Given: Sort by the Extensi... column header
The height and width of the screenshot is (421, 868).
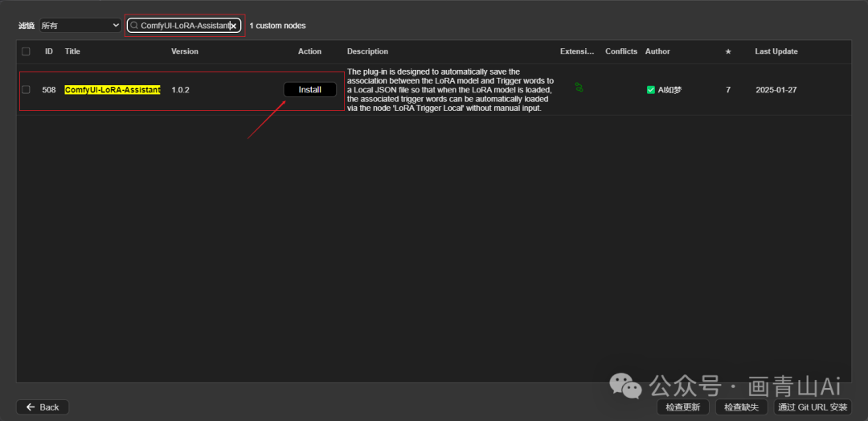Looking at the screenshot, I should (x=577, y=51).
